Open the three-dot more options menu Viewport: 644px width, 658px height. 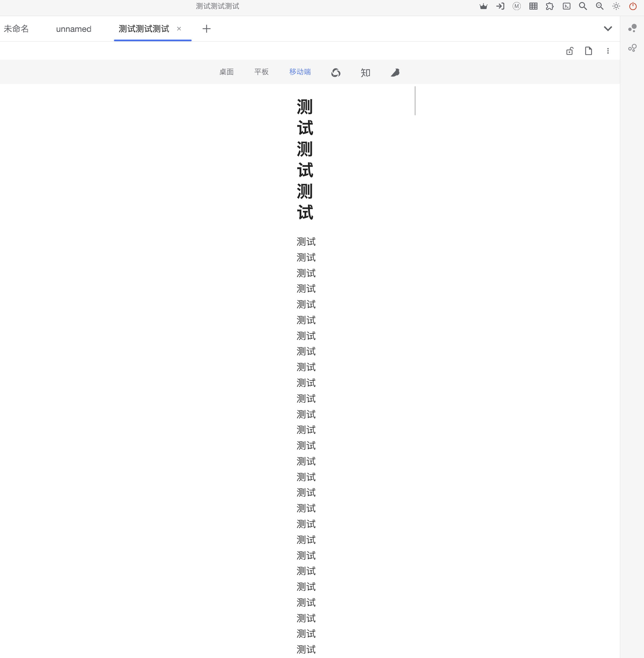[608, 51]
